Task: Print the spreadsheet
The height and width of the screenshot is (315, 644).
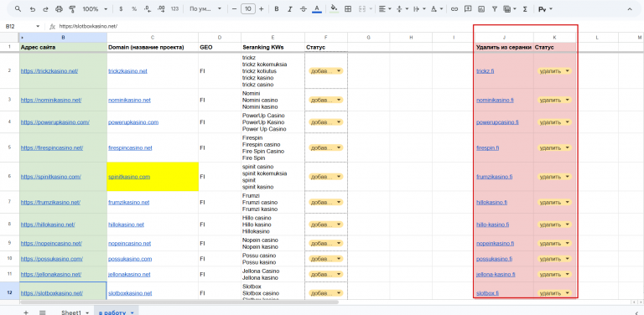Action: click(x=59, y=9)
